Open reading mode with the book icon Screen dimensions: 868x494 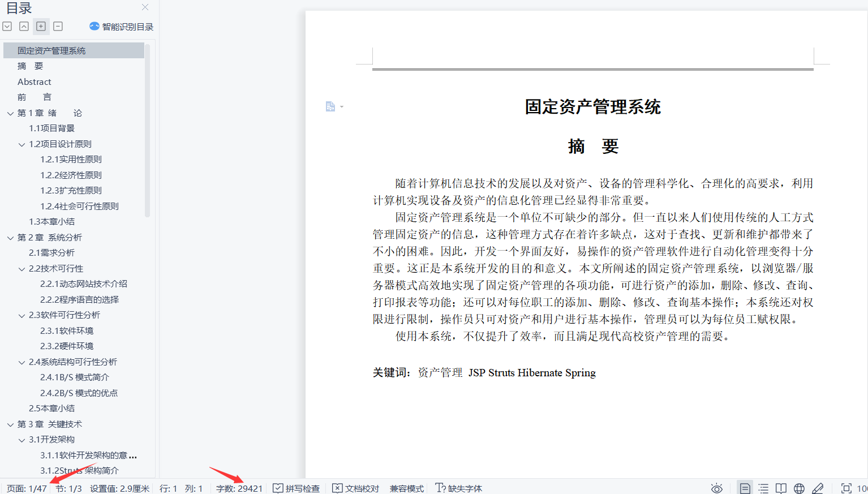[781, 488]
